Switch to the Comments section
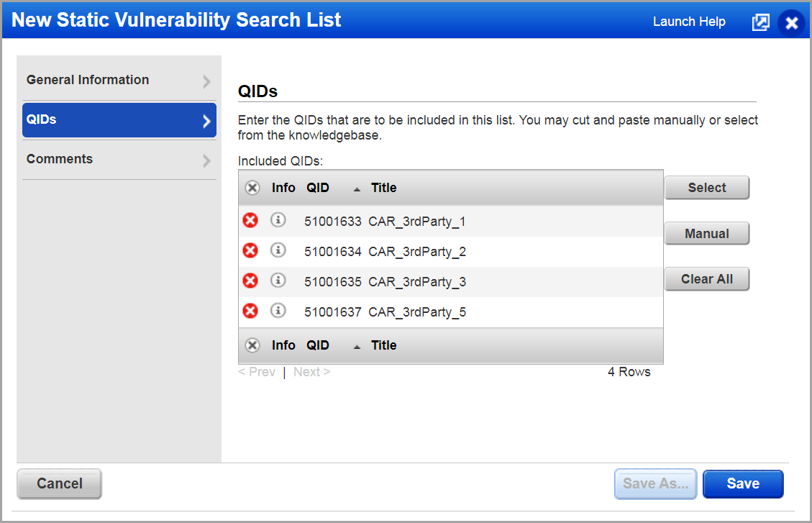The height and width of the screenshot is (523, 812). point(119,160)
